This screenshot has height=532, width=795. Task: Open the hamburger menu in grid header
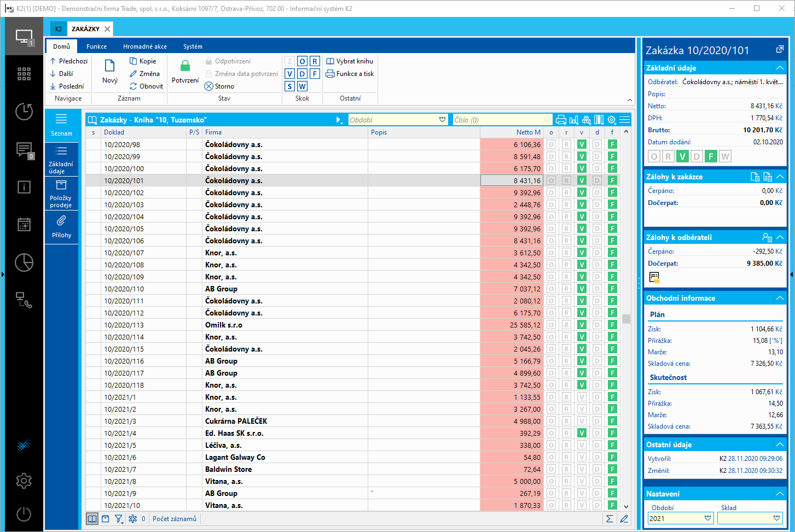[625, 120]
